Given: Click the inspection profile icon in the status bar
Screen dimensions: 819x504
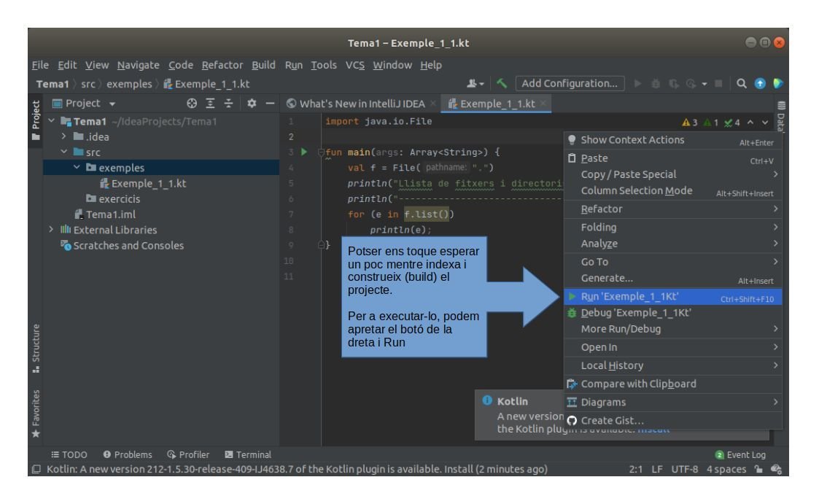Looking at the screenshot, I should click(x=776, y=469).
